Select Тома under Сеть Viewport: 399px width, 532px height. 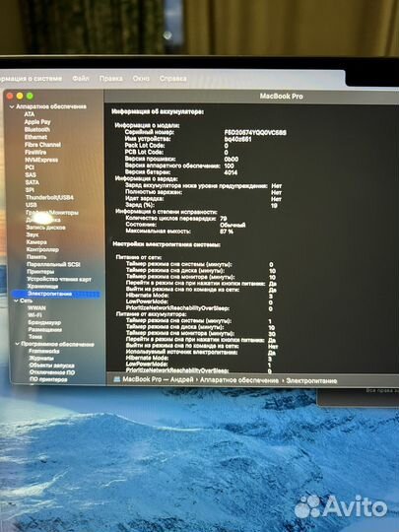(35, 337)
